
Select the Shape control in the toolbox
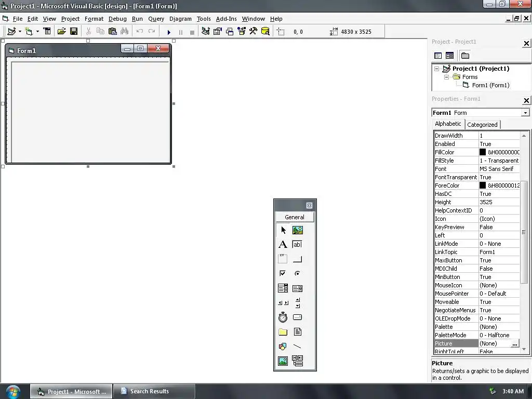point(283,347)
